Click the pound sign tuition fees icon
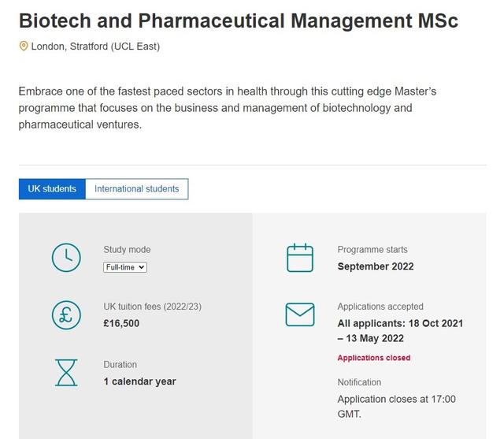Image resolution: width=504 pixels, height=439 pixels. (x=66, y=314)
